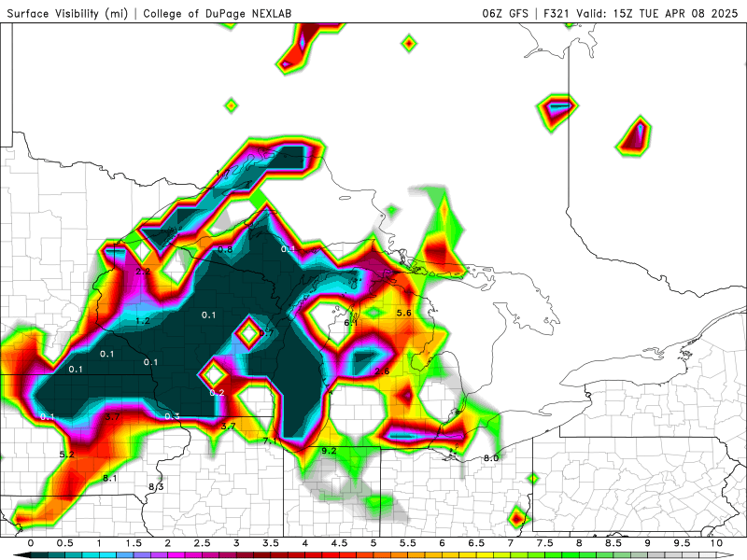The height and width of the screenshot is (560, 747).
Task: Click the legend scale label "9"
Action: [x=647, y=543]
